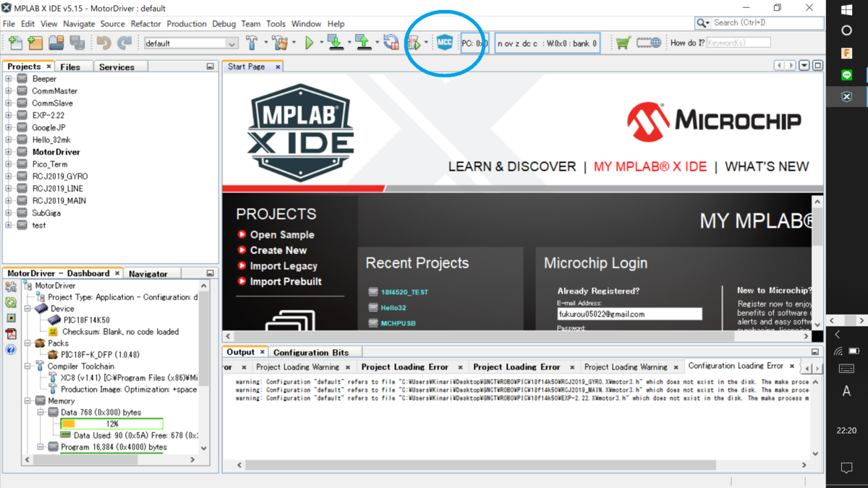868x488 pixels.
Task: Click Make and Program Device icon
Action: [x=335, y=43]
